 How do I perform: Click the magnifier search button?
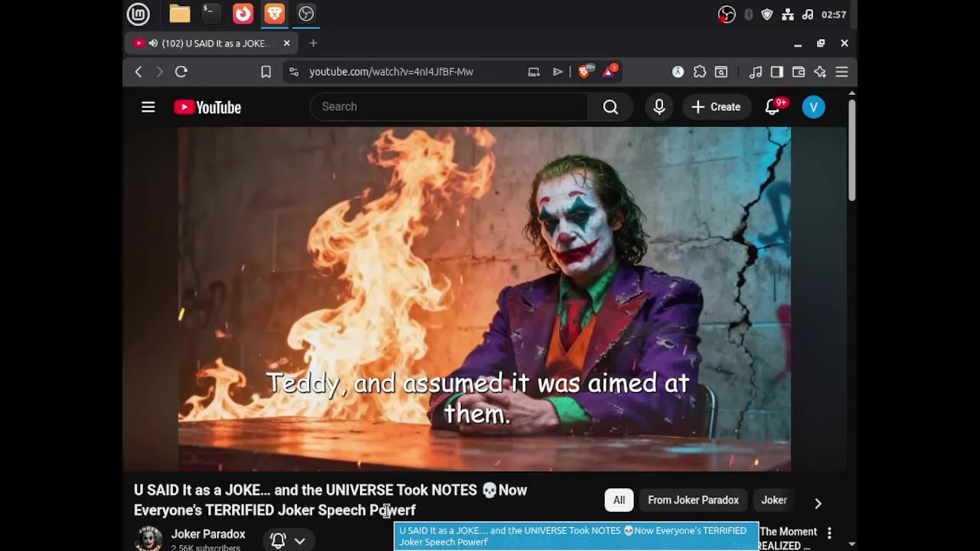pos(610,107)
